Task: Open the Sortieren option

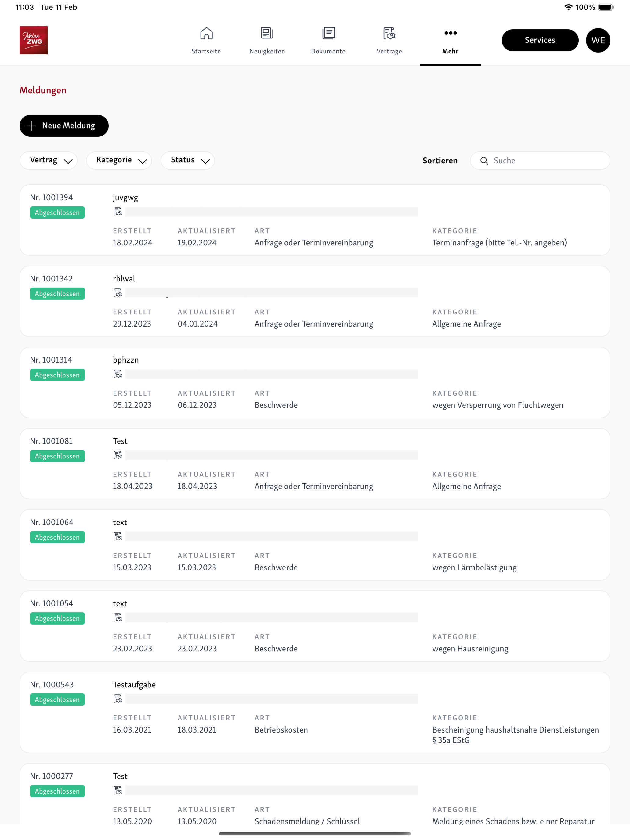Action: [440, 161]
